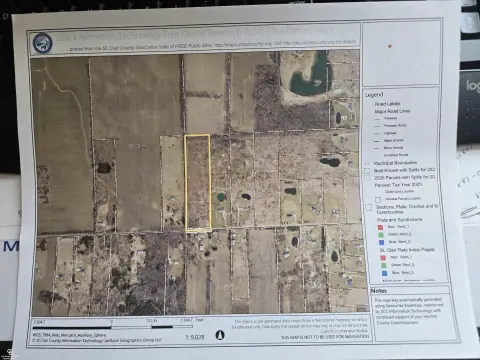480x360 pixels.
Task: Click green swatch under St. Clair Flats
Action: 384,265
